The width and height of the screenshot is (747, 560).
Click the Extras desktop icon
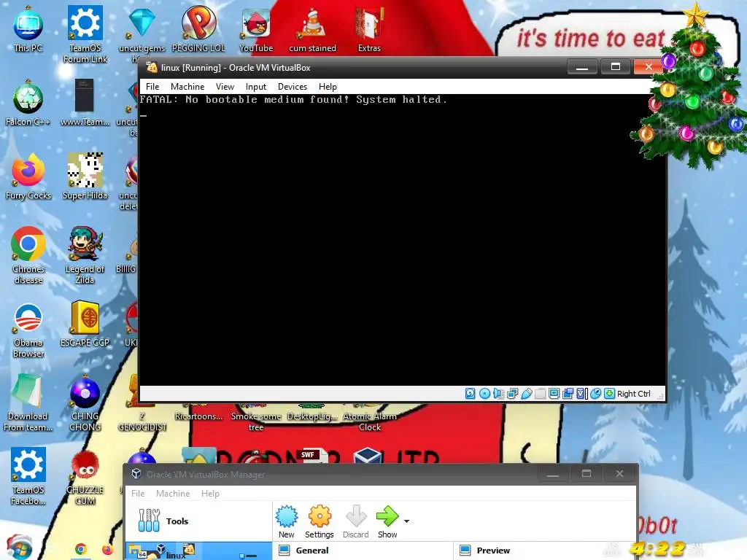(369, 31)
